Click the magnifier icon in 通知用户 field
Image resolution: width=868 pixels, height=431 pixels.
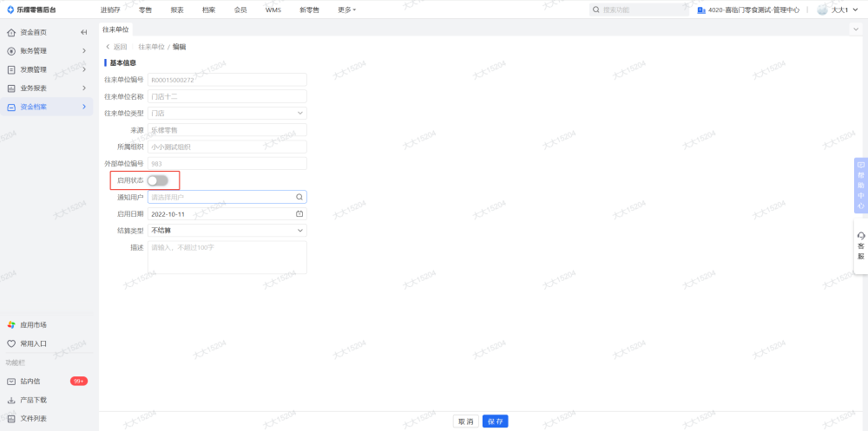(x=299, y=197)
